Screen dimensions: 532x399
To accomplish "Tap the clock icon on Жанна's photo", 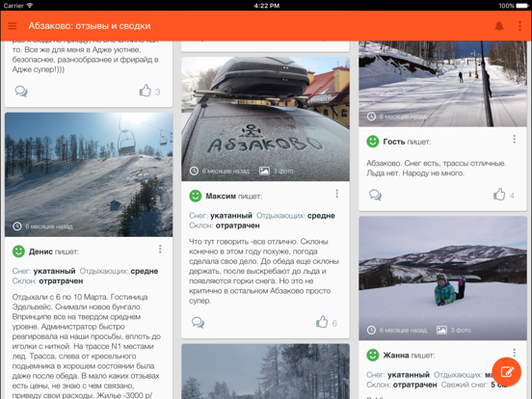I will click(x=371, y=330).
